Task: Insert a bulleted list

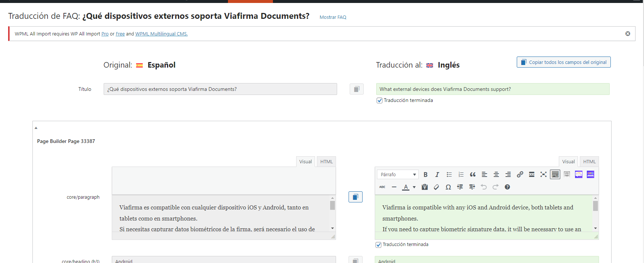Action: pos(449,175)
